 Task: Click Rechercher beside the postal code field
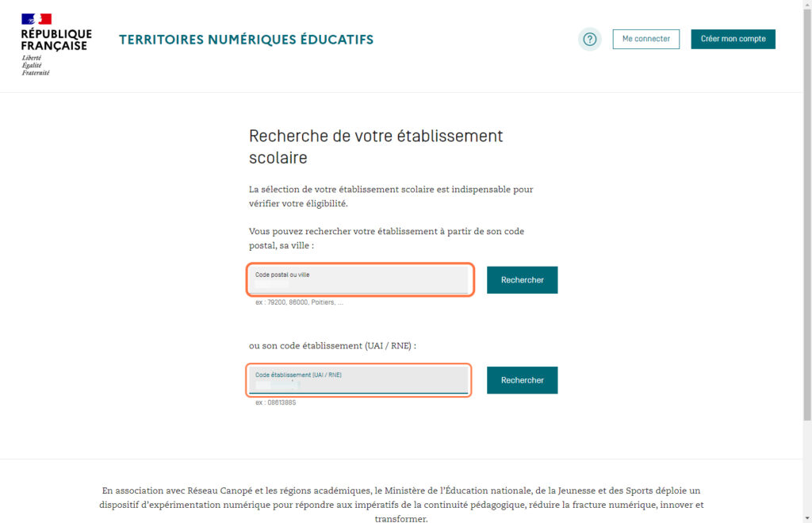tap(522, 280)
